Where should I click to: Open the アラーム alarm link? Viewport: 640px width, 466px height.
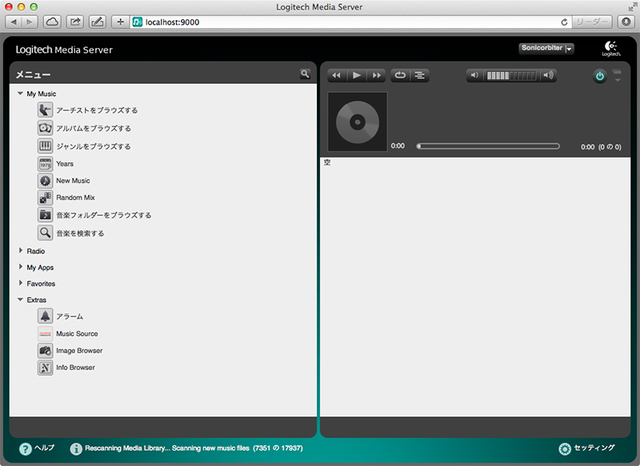(x=70, y=317)
